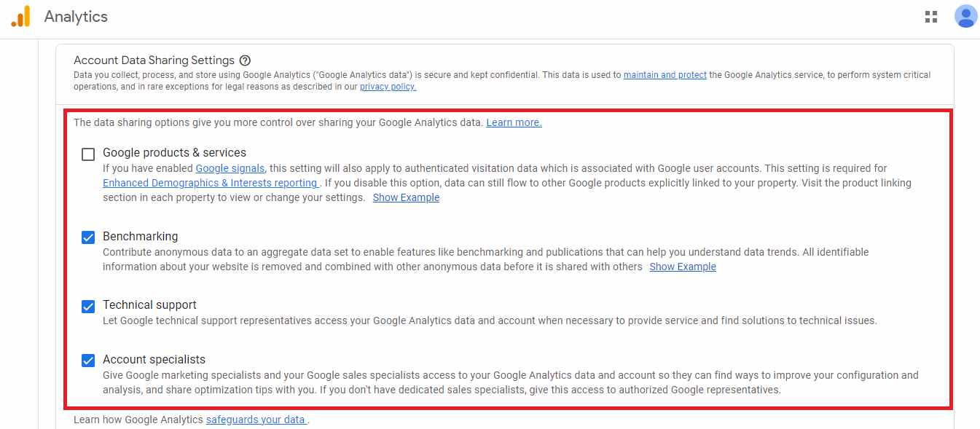This screenshot has height=429, width=980.
Task: Show Example for Google products & services
Action: coord(406,197)
